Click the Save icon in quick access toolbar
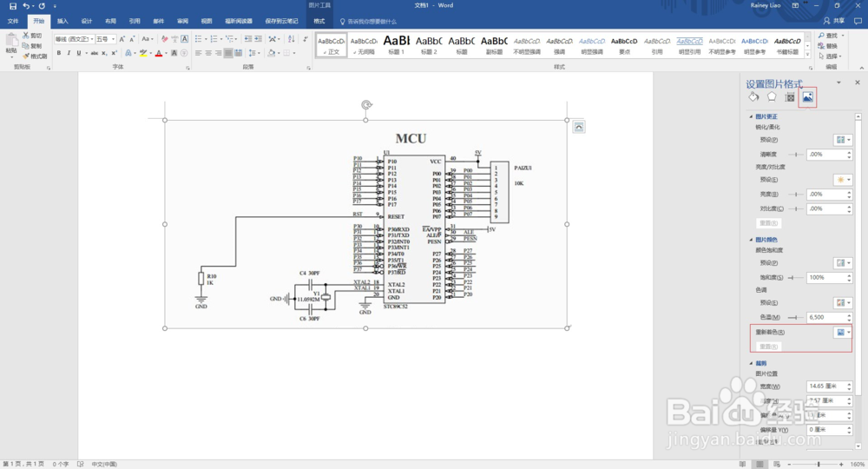This screenshot has height=469, width=868. 13,5
